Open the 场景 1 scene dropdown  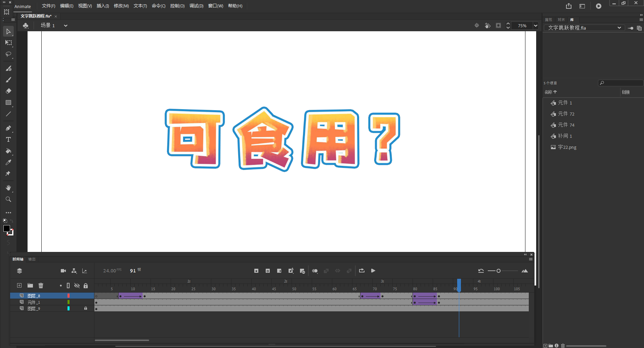[66, 26]
